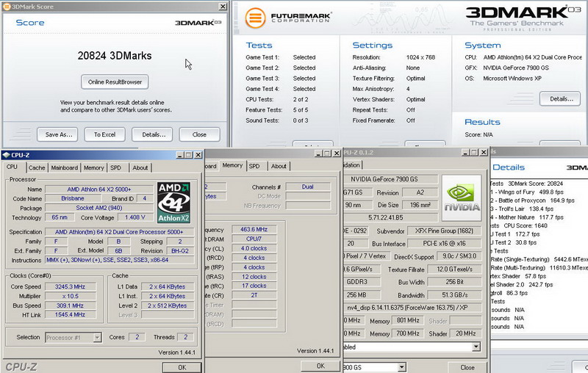Click the CPU-Z window title icon
The image size is (588, 373).
tap(6, 155)
